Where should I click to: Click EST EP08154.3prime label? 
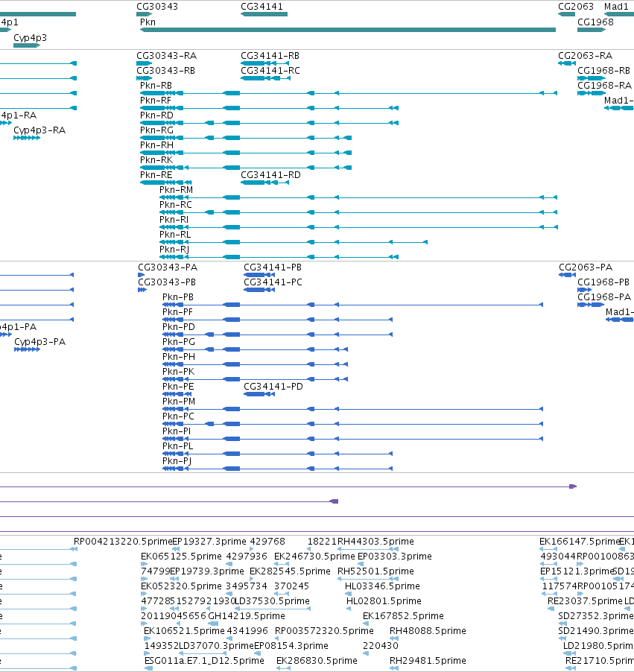pyautogui.click(x=291, y=646)
